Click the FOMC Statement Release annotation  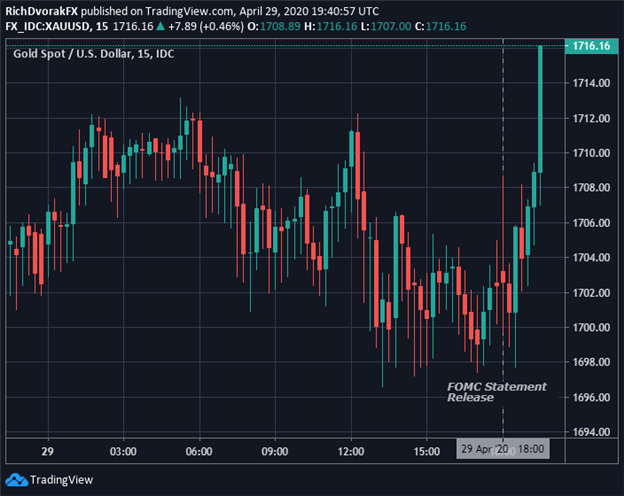(497, 392)
